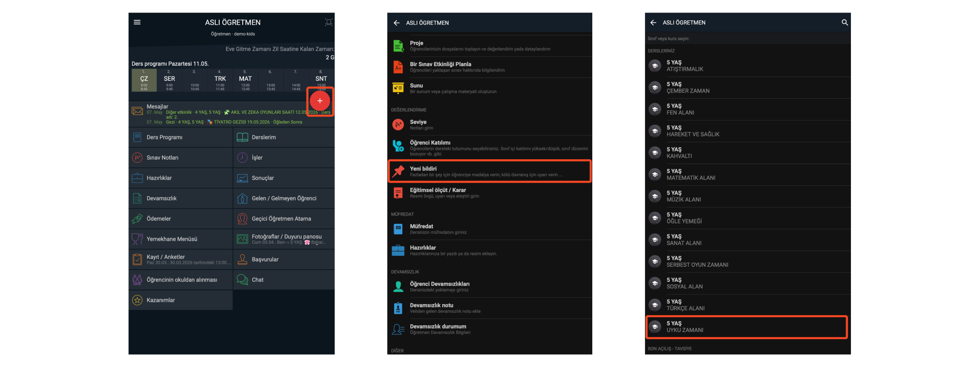The height and width of the screenshot is (368, 980).
Task: Open Sınav Notları tile
Action: 181,158
